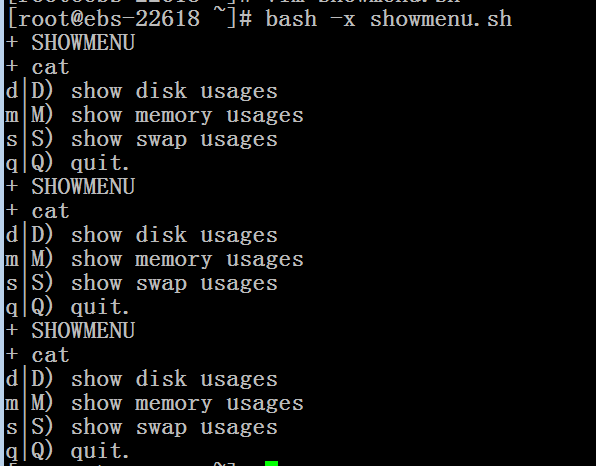Click third "d|D) show disk usages" line
The image size is (596, 466).
click(x=141, y=379)
